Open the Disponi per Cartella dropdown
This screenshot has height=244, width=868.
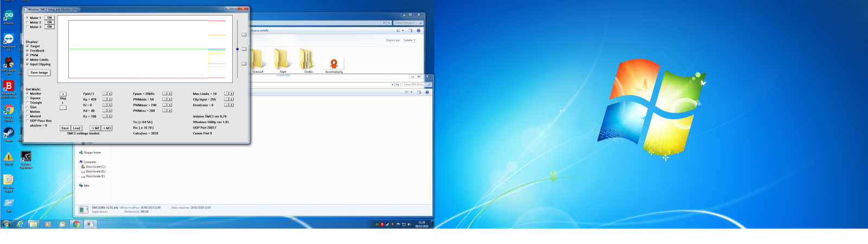[x=409, y=40]
